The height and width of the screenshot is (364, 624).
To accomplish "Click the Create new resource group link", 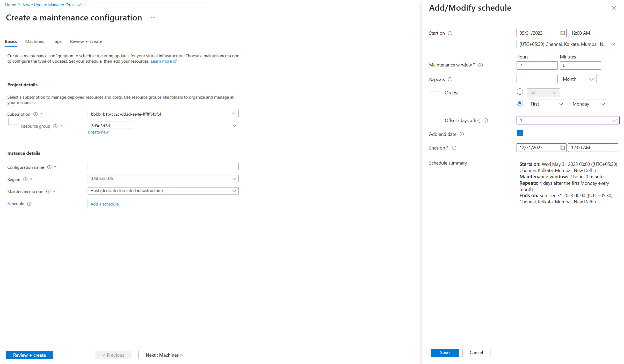I will click(x=98, y=132).
